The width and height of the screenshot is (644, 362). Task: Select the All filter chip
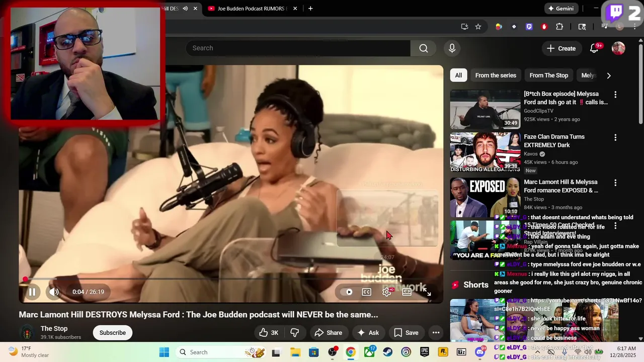[x=458, y=75]
